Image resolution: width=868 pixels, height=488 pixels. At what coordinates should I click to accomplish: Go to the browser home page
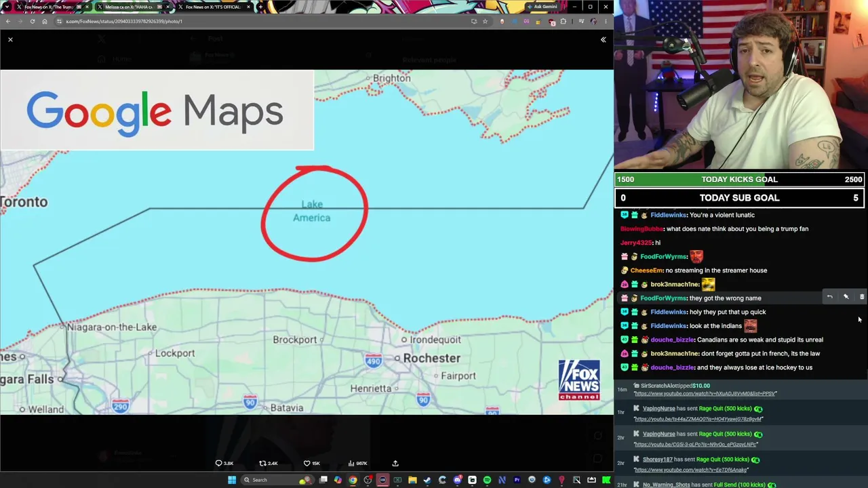point(45,21)
